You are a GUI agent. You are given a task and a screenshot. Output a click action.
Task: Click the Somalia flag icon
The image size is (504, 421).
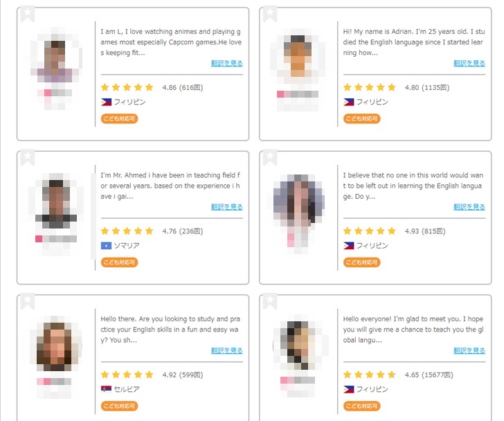point(106,246)
